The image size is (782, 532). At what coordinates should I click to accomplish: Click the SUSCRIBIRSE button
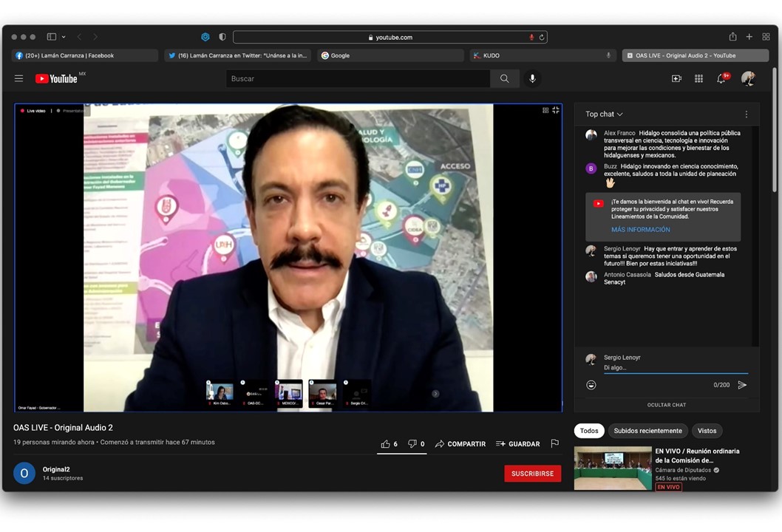pos(533,474)
